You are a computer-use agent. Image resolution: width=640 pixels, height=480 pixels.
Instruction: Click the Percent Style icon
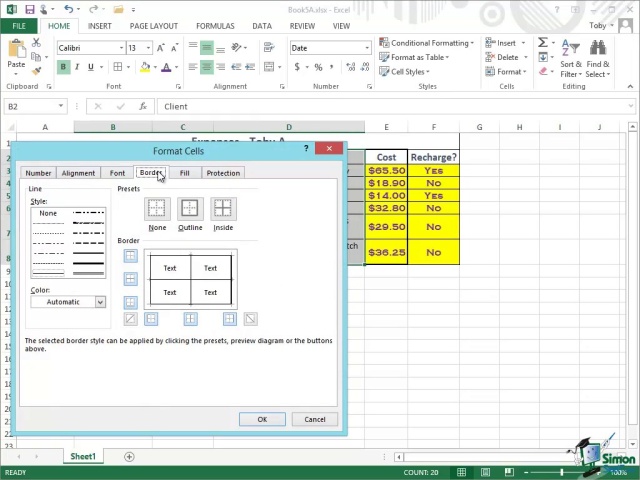coord(318,67)
